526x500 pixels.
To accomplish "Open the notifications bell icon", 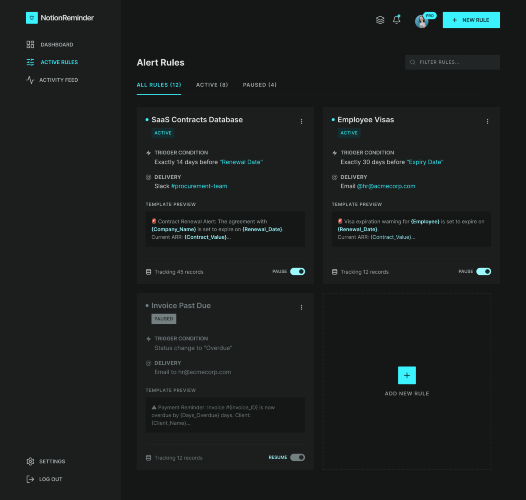I will click(397, 20).
